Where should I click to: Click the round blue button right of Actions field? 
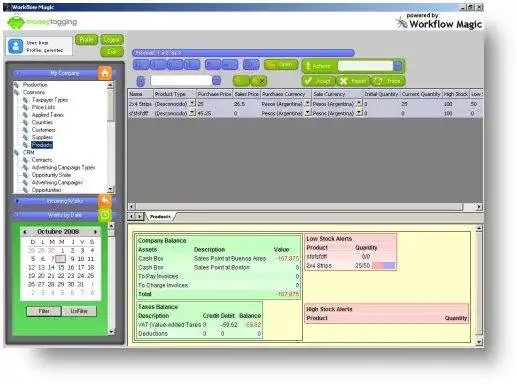point(397,66)
